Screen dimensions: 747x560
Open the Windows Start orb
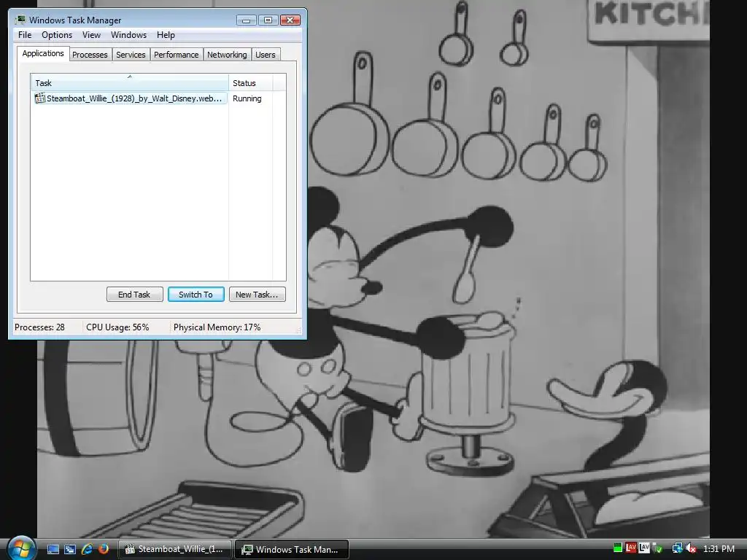(x=21, y=548)
